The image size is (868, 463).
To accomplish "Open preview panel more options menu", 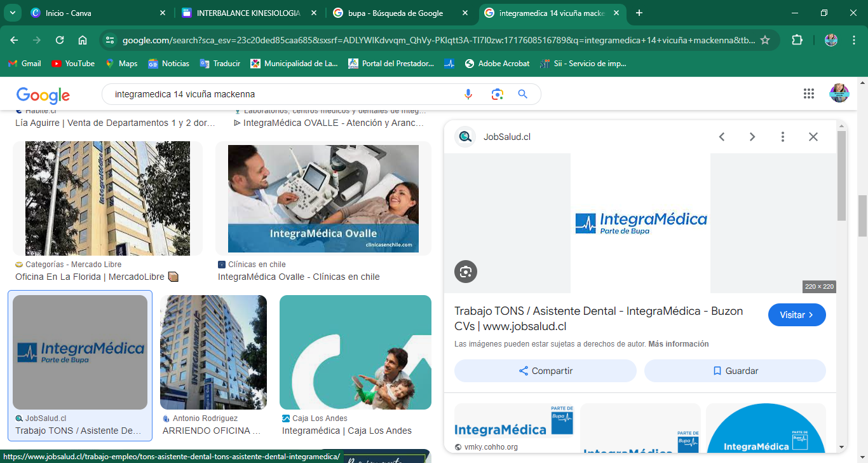I will 783,137.
